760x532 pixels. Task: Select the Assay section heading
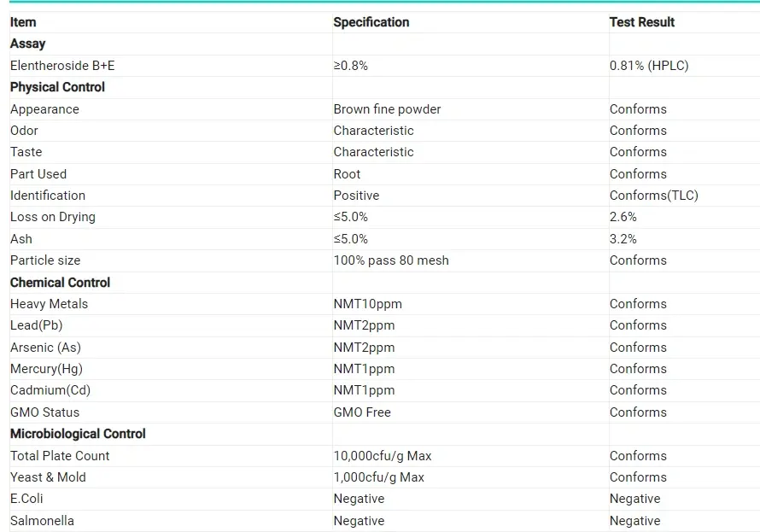point(28,44)
